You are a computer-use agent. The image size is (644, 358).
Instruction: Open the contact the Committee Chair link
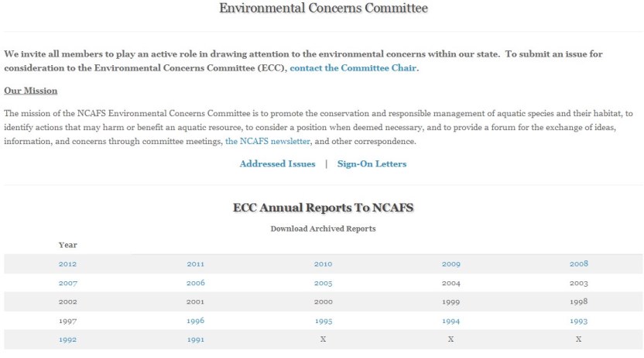tap(353, 68)
